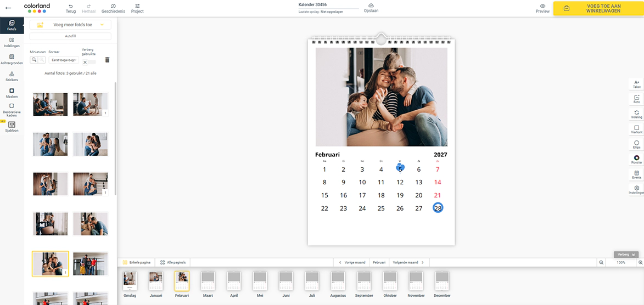Open the Events calendar tool

click(636, 175)
